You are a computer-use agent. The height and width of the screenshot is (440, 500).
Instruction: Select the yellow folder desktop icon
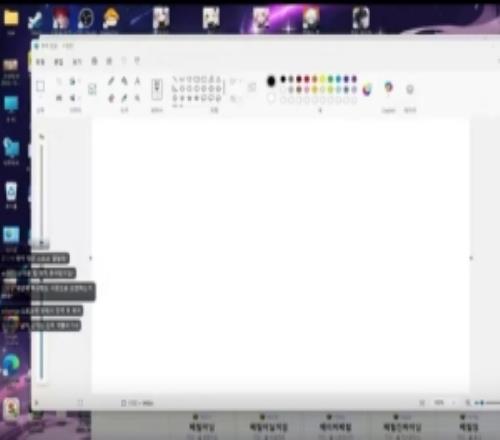(x=11, y=18)
